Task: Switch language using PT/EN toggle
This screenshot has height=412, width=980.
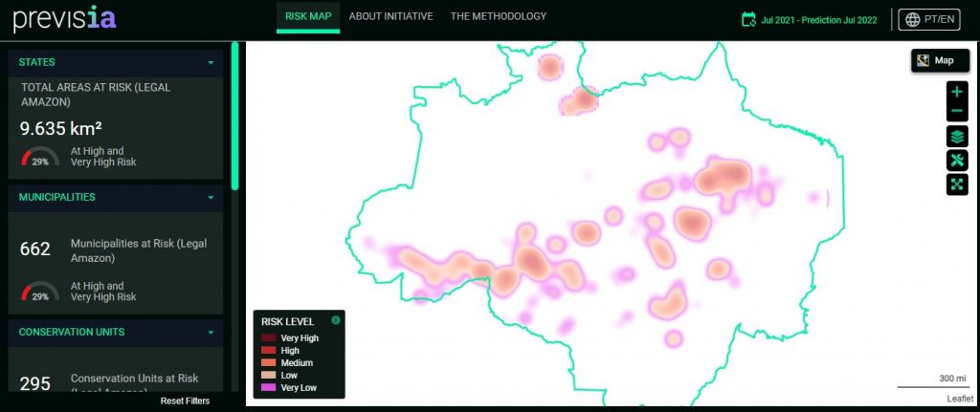Action: pos(929,19)
